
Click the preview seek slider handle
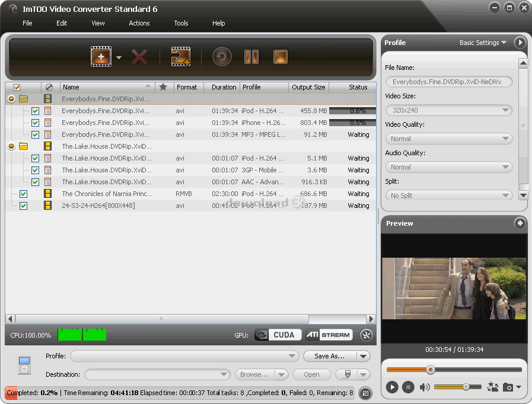tap(431, 370)
